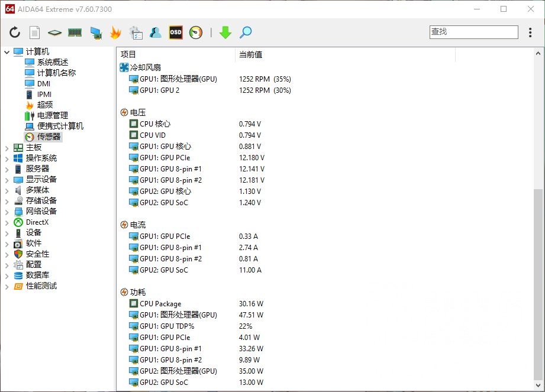
Task: Collapse the 计算机 tree node
Action: tap(6, 51)
